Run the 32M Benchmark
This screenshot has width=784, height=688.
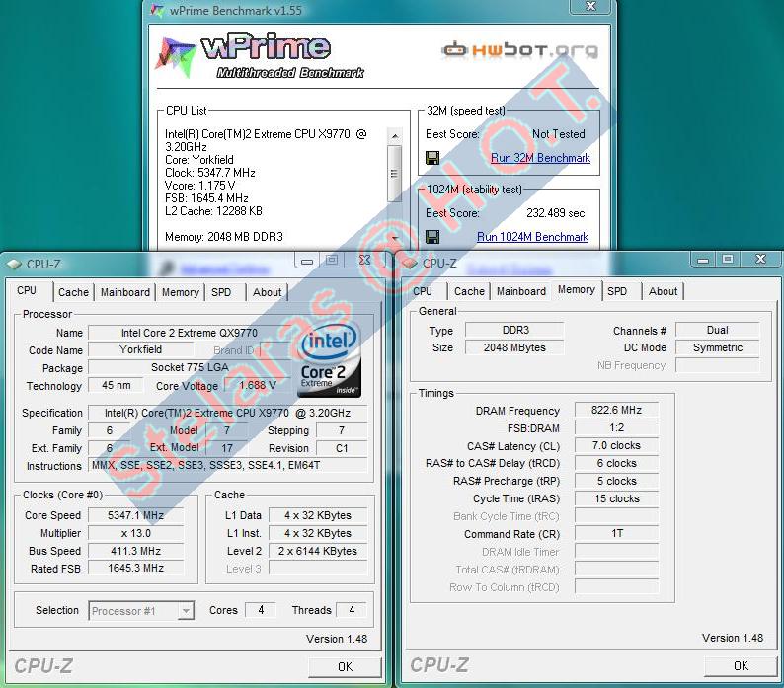[x=540, y=158]
